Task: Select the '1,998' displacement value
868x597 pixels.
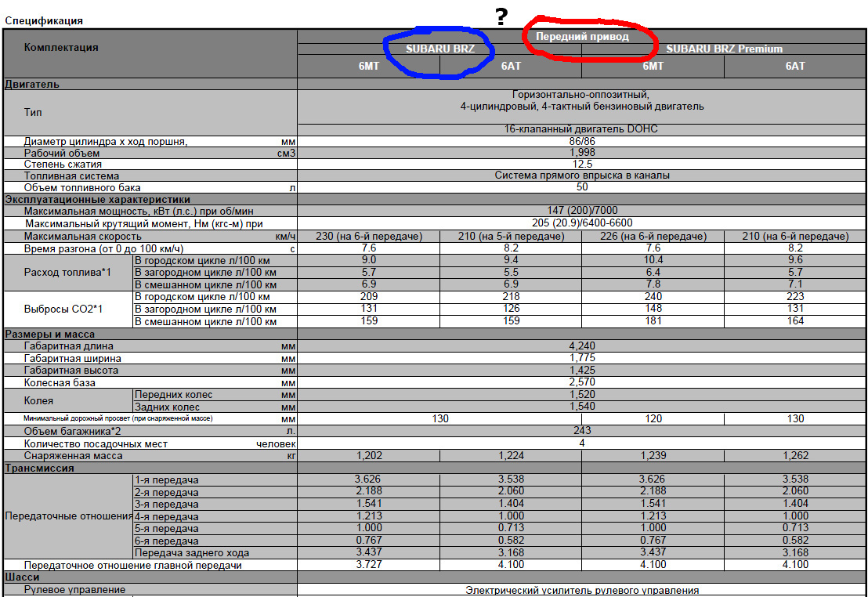Action: 582,152
